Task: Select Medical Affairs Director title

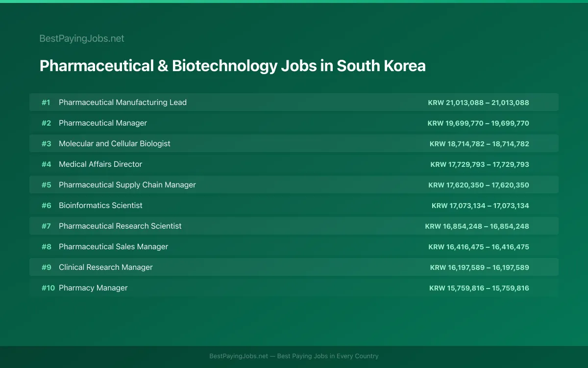Action: tap(100, 164)
